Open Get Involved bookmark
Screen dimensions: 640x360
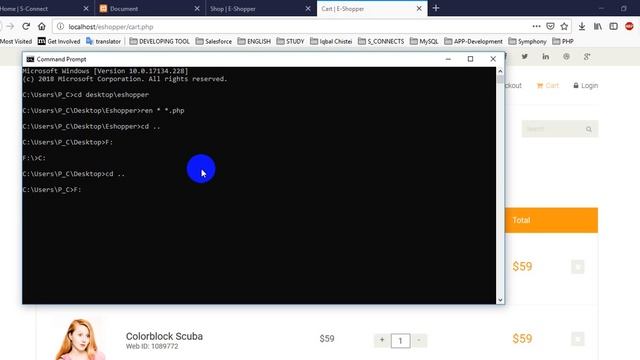(x=59, y=41)
